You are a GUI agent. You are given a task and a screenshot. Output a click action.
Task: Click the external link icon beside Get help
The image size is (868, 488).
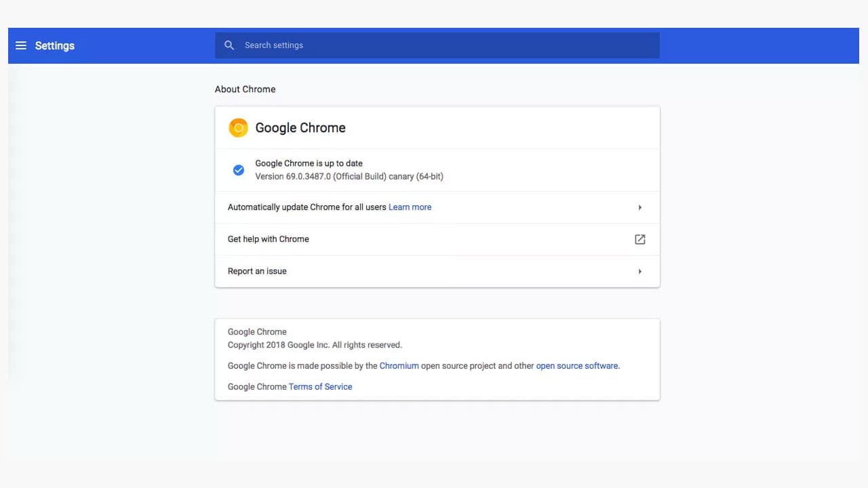[x=639, y=239]
